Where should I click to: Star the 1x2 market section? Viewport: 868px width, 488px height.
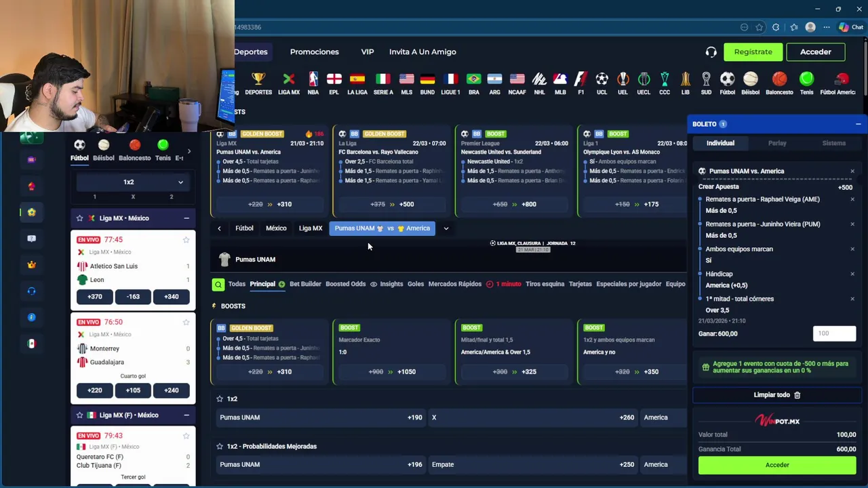click(x=219, y=399)
